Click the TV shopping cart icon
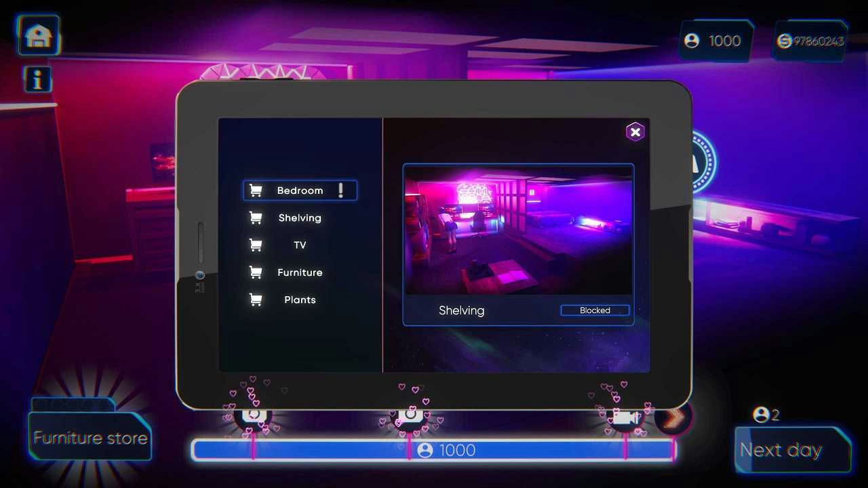 pyautogui.click(x=256, y=245)
